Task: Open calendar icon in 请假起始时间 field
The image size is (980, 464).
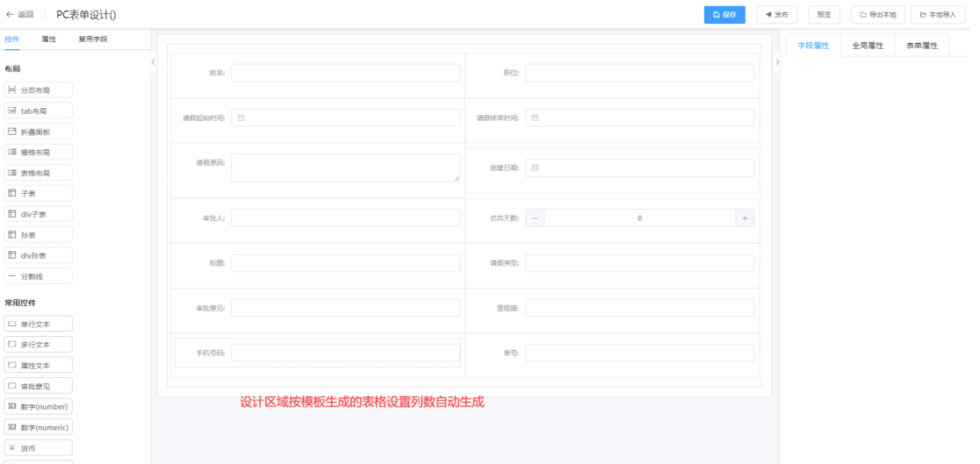Action: (241, 118)
